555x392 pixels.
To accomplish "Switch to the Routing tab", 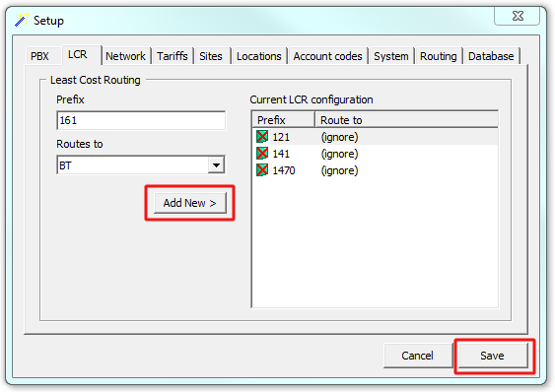I will click(439, 56).
